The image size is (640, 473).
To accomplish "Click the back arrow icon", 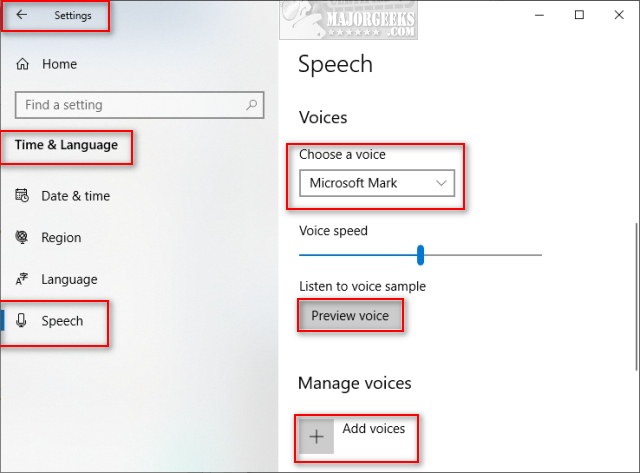I will coord(22,15).
